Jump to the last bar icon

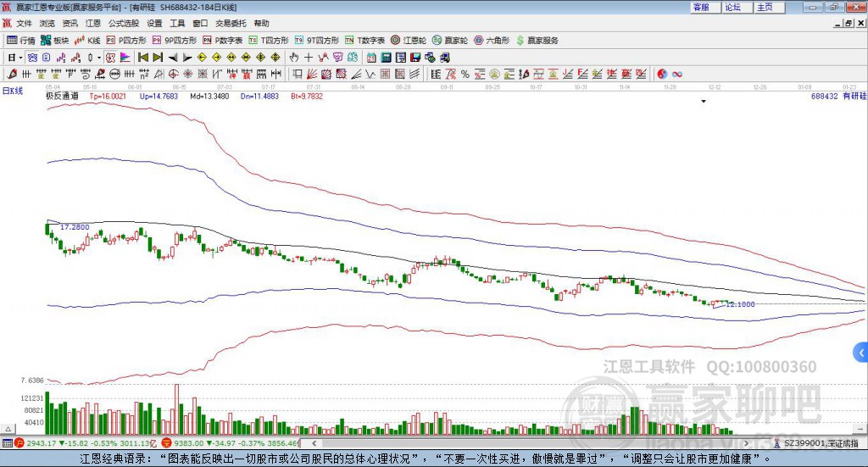(x=158, y=58)
